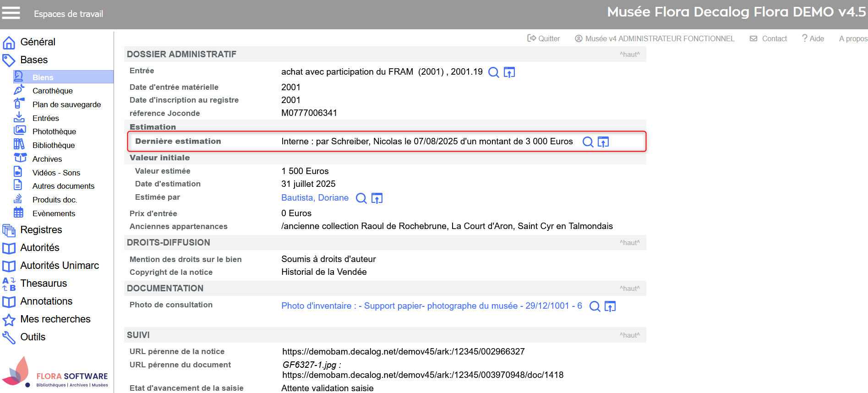
Task: Open the Aide help link
Action: coord(813,39)
